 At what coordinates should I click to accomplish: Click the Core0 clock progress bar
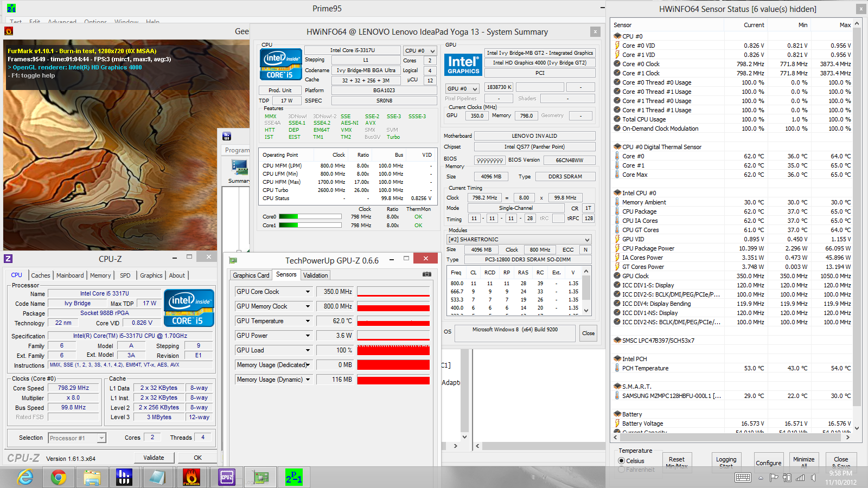[310, 217]
